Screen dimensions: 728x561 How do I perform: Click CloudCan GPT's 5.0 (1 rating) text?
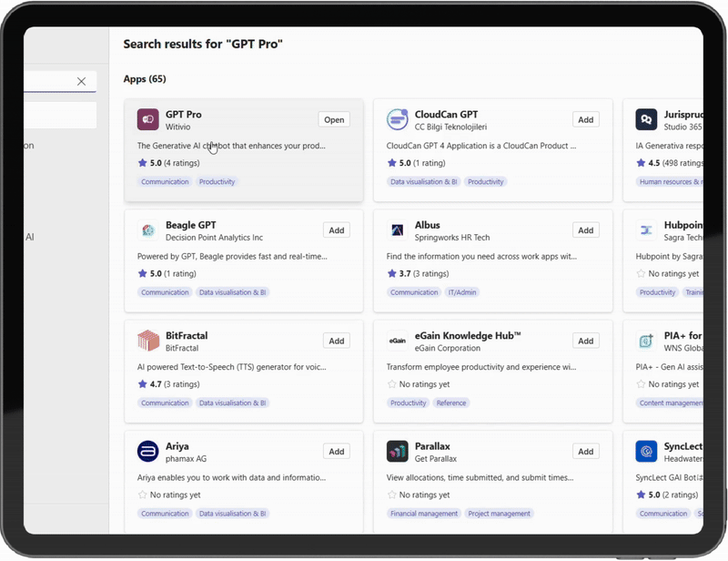coord(422,163)
